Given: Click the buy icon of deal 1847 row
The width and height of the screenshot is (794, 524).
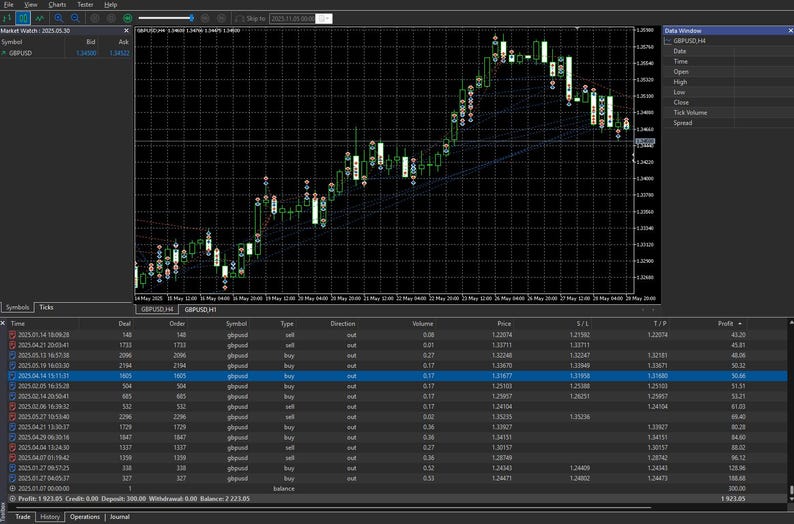Looking at the screenshot, I should click(13, 437).
